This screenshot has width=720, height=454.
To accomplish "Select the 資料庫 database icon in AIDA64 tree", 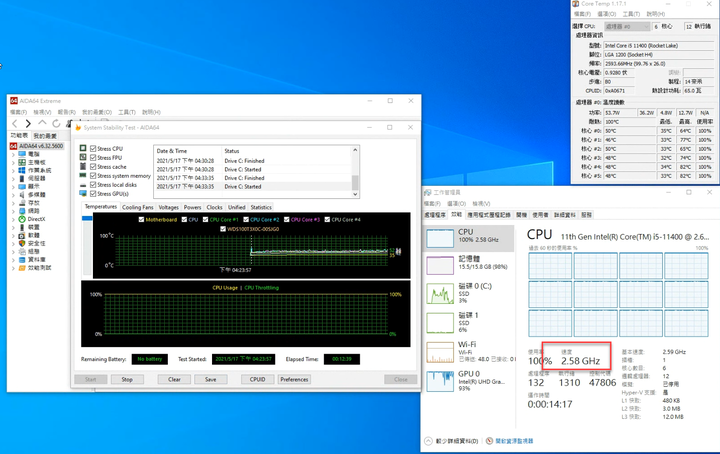I will coord(22,260).
